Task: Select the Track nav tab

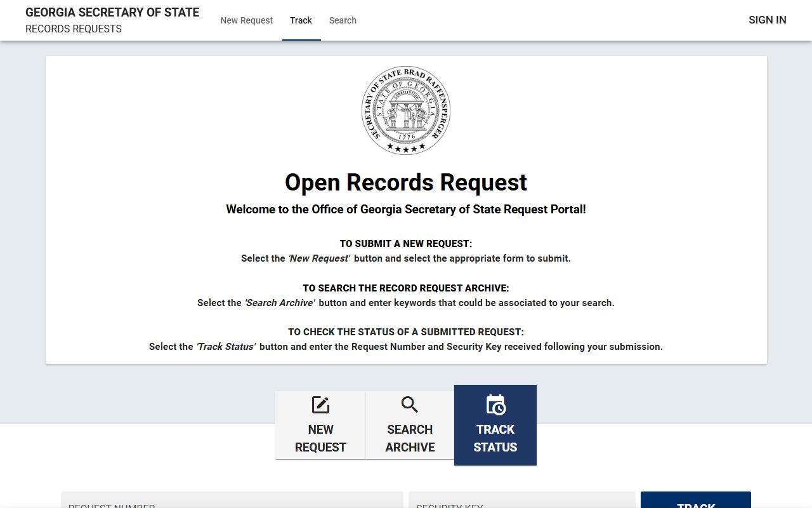Action: click(x=301, y=20)
